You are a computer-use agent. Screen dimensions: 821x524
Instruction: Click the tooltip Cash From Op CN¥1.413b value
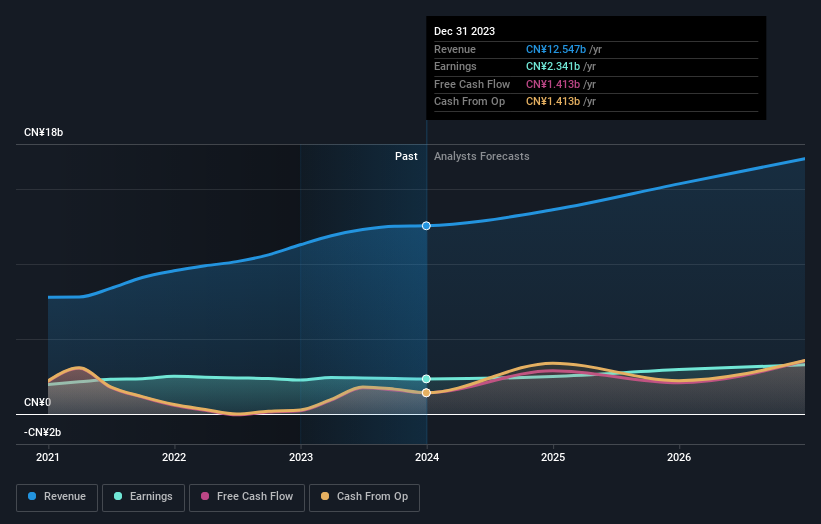(553, 102)
